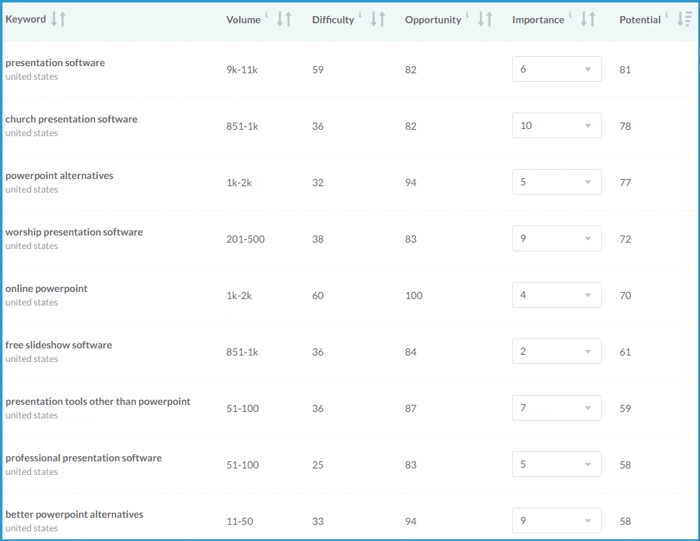Change importance for worship presentation software

(557, 239)
